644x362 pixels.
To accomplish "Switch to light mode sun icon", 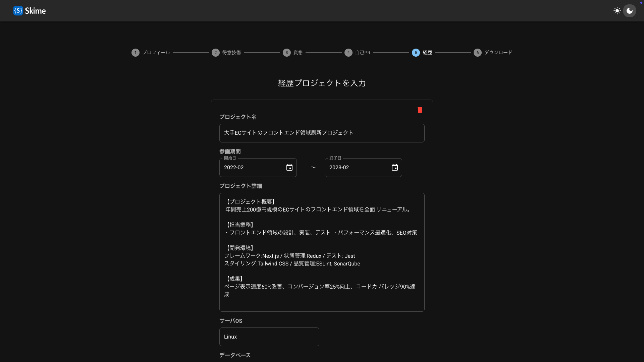I will [617, 11].
